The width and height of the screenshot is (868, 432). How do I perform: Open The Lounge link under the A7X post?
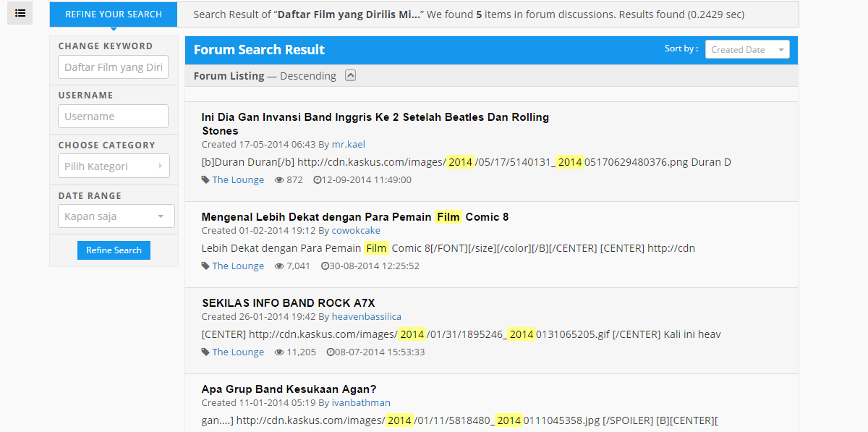point(238,352)
